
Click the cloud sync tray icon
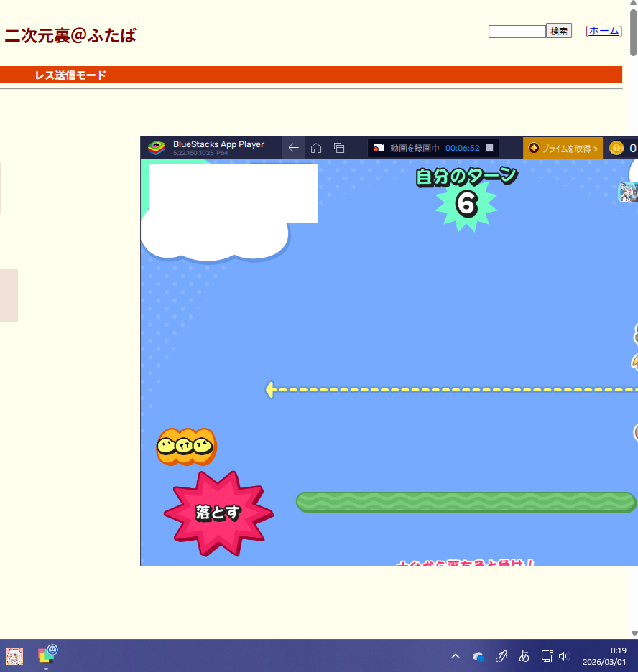point(478,656)
